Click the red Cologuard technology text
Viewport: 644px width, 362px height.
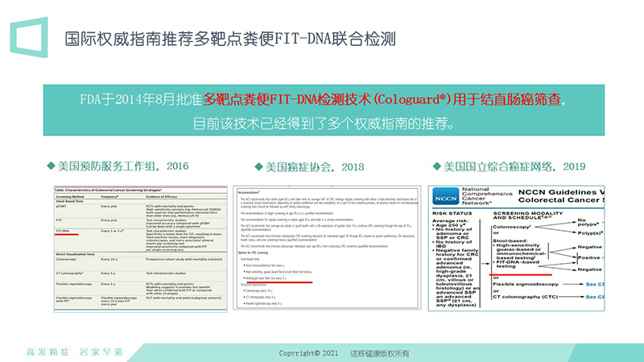[x=337, y=100]
